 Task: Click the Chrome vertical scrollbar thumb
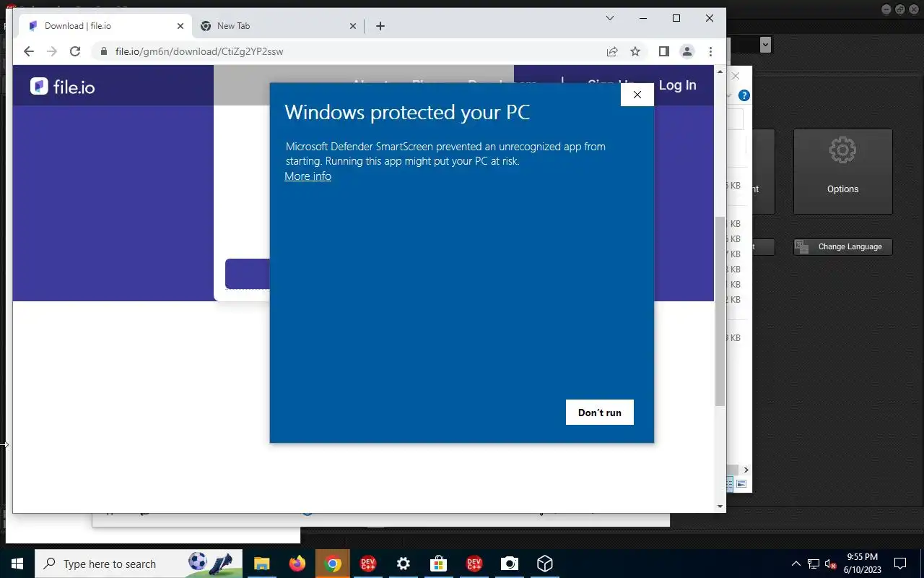(x=720, y=311)
